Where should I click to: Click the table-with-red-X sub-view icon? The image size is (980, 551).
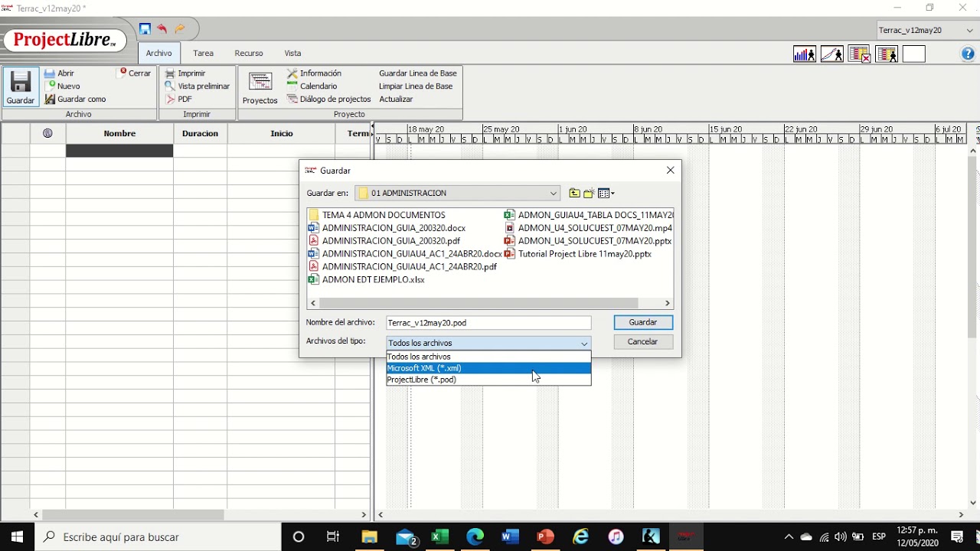(x=859, y=54)
